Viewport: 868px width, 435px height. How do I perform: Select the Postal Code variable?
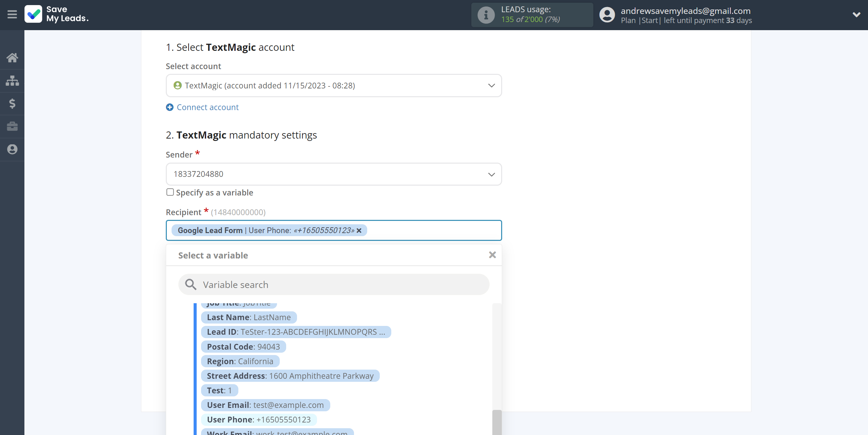point(243,347)
